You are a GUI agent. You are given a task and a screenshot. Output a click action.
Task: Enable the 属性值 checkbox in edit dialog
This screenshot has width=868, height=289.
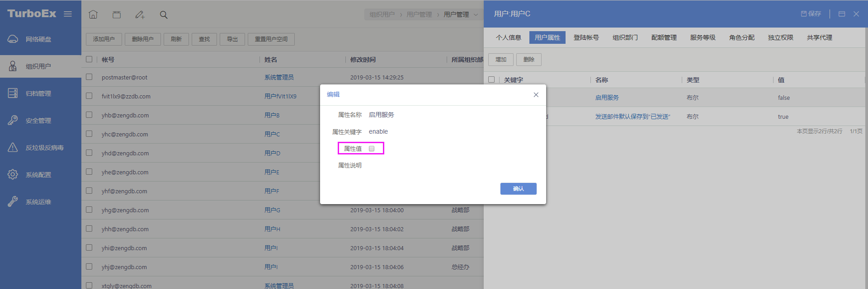372,149
